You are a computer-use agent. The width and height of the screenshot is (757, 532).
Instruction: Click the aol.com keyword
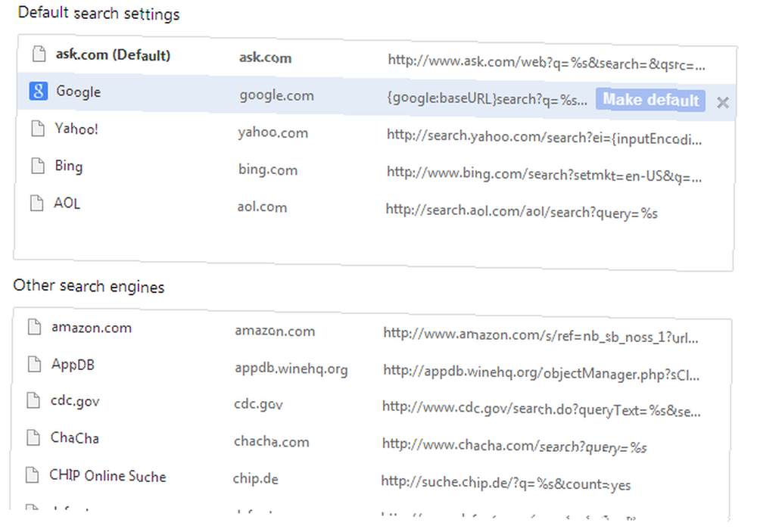pyautogui.click(x=262, y=207)
